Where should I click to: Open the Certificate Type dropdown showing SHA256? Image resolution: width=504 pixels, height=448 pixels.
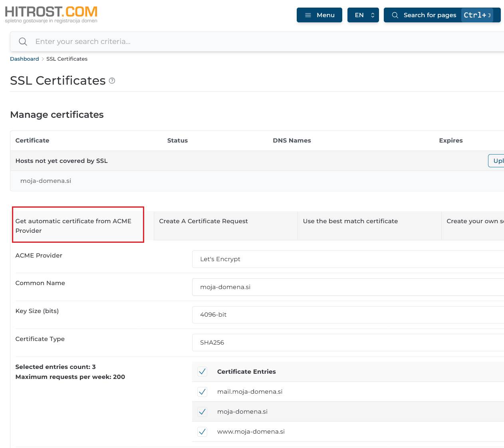point(348,343)
